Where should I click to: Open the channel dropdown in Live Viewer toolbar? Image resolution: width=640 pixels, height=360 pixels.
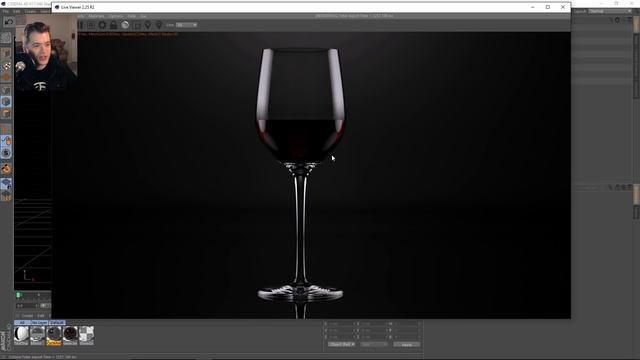point(187,25)
